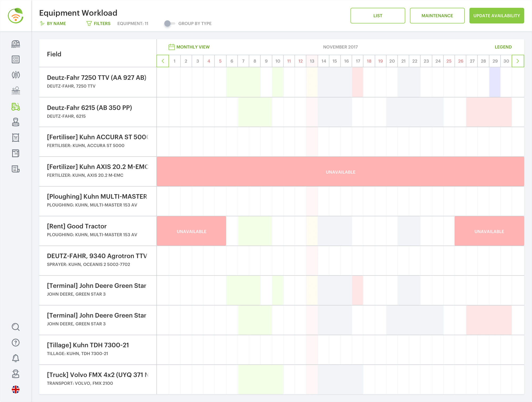Image resolution: width=532 pixels, height=402 pixels.
Task: Switch to the List view
Action: [x=377, y=16]
